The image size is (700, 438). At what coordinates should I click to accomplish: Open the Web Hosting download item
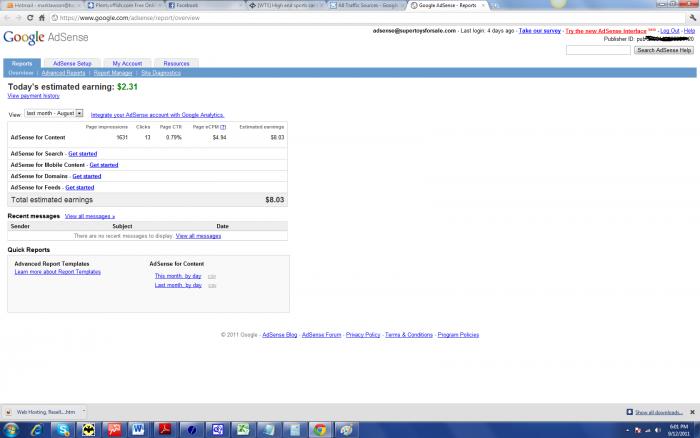tap(41, 412)
